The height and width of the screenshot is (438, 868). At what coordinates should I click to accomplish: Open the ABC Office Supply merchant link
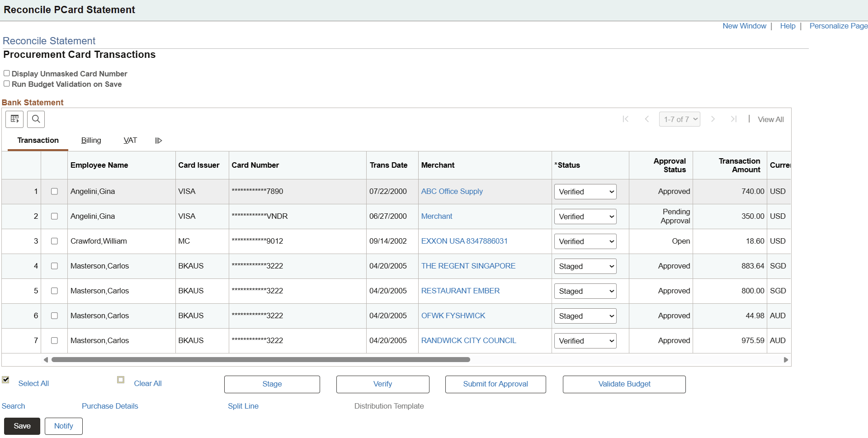pyautogui.click(x=452, y=191)
